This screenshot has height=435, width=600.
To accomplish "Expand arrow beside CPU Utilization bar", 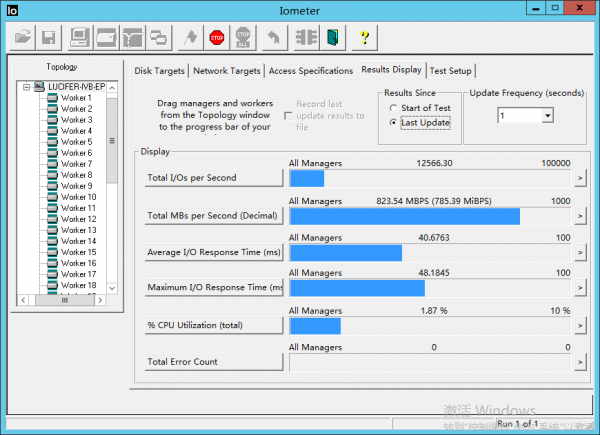I will point(580,326).
